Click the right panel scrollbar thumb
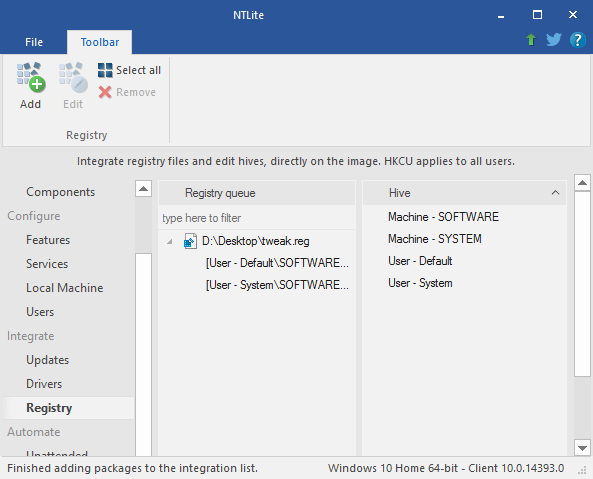 (582, 284)
